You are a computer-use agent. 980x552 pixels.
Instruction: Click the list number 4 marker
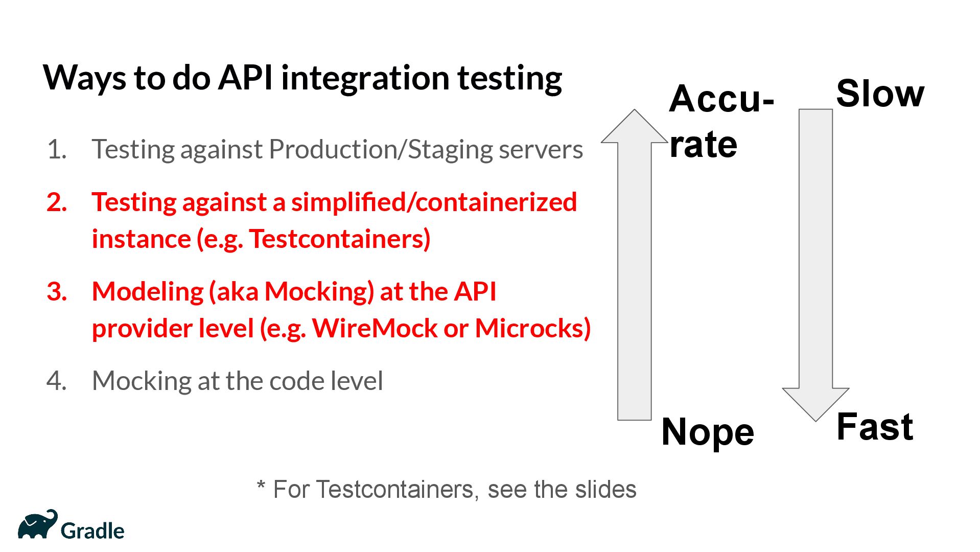point(57,381)
